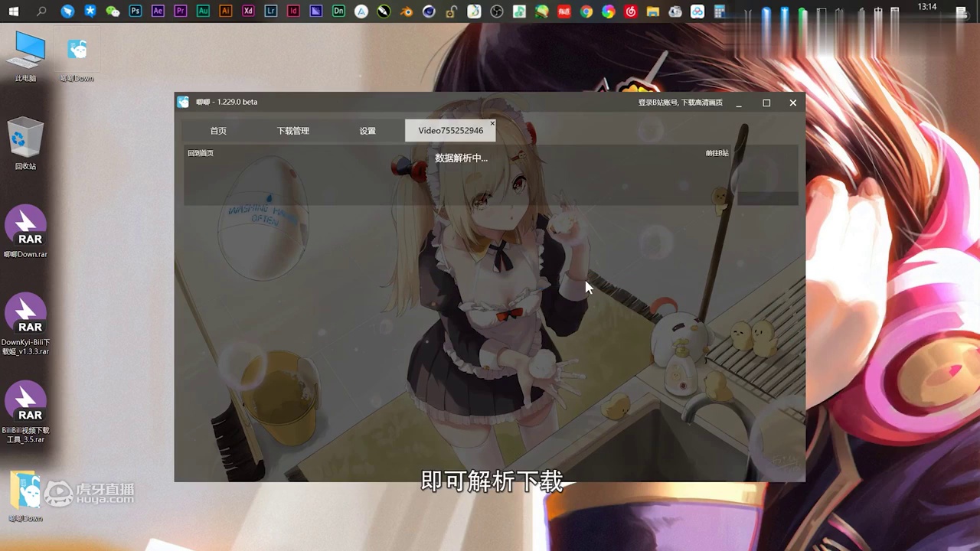
Task: Minimize the 唧唧 window
Action: [x=739, y=103]
